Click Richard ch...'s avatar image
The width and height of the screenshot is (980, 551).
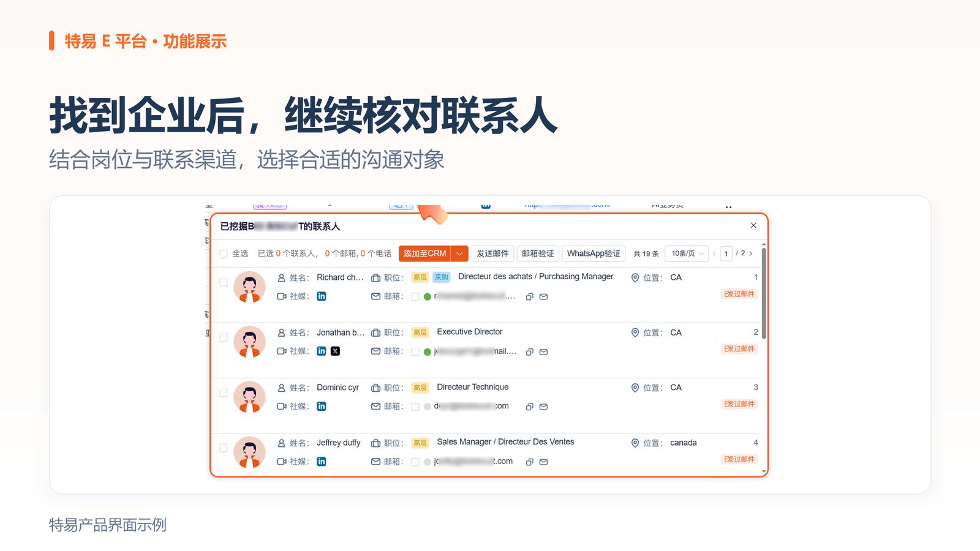(249, 287)
